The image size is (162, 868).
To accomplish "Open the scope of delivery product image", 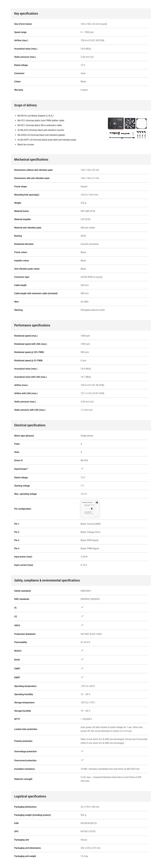I will pos(128,128).
